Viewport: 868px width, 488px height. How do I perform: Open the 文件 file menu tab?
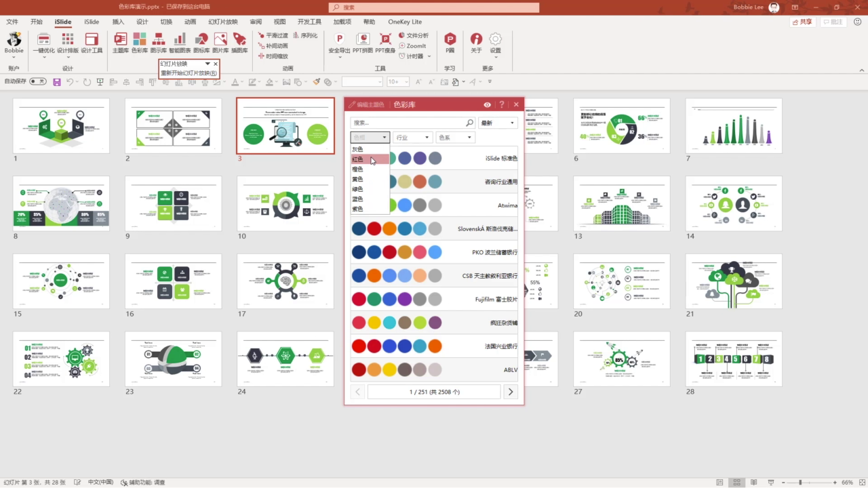click(x=12, y=22)
